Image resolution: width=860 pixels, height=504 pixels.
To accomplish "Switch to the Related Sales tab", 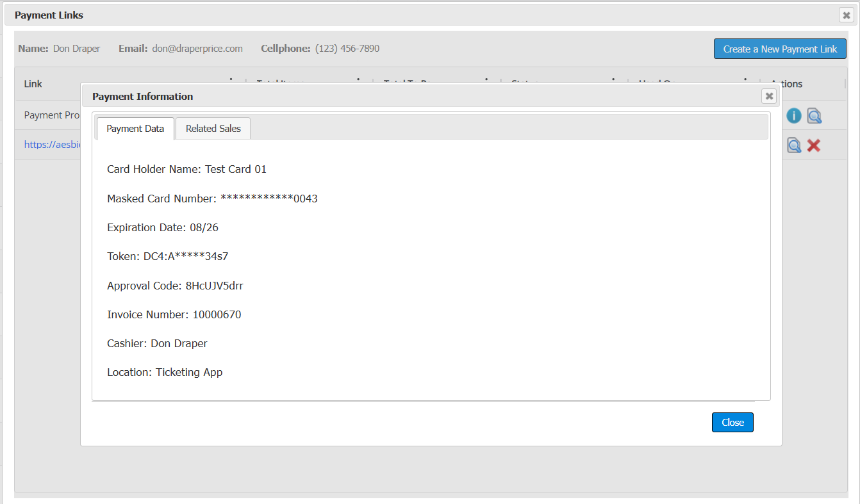I will point(213,129).
